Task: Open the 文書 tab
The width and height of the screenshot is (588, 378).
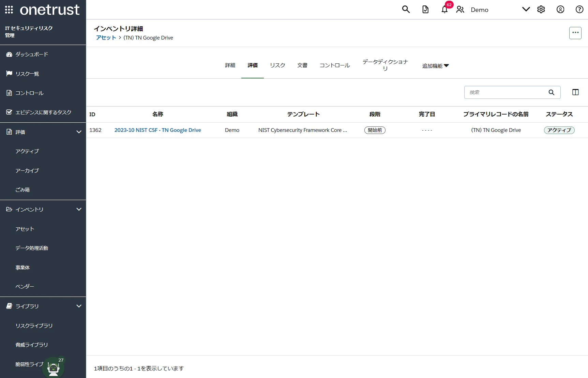Action: tap(302, 65)
